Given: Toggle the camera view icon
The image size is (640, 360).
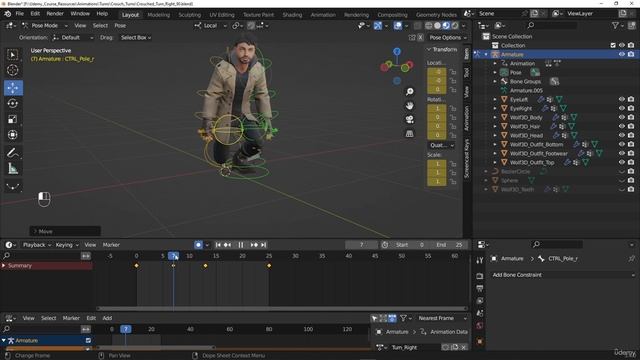Looking at the screenshot, I should [409, 120].
